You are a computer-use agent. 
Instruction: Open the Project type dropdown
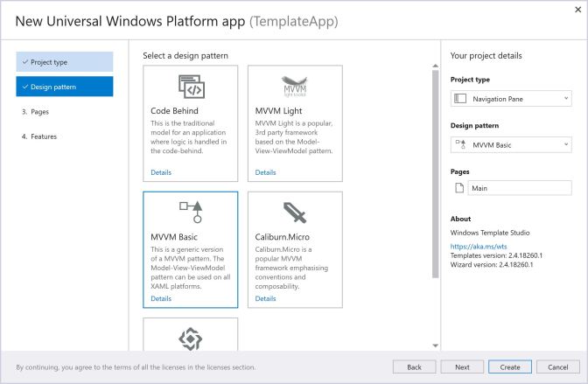click(511, 99)
